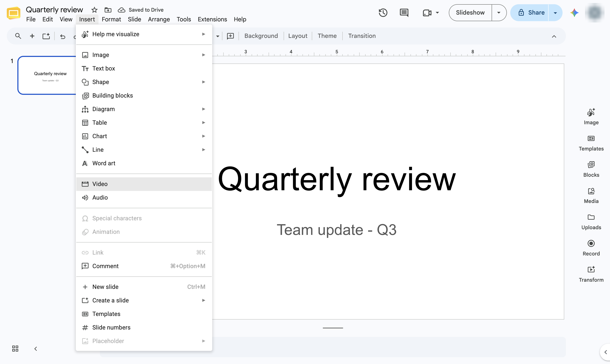The height and width of the screenshot is (364, 610).
Task: Open Uploads in right side panel
Action: click(591, 222)
